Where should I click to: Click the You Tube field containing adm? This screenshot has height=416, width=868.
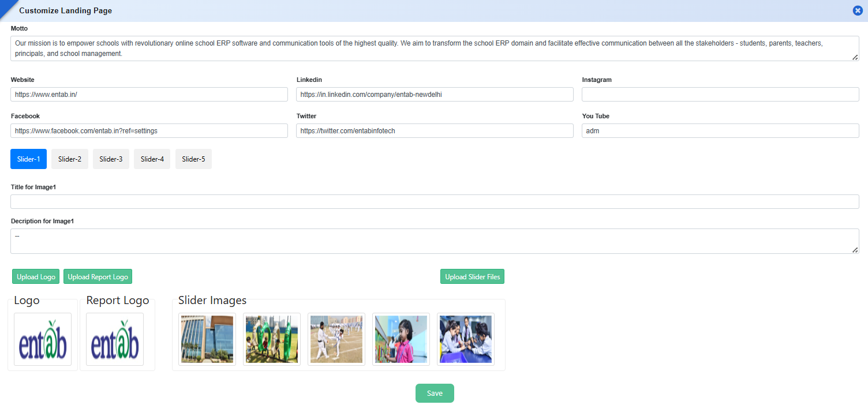coord(720,131)
